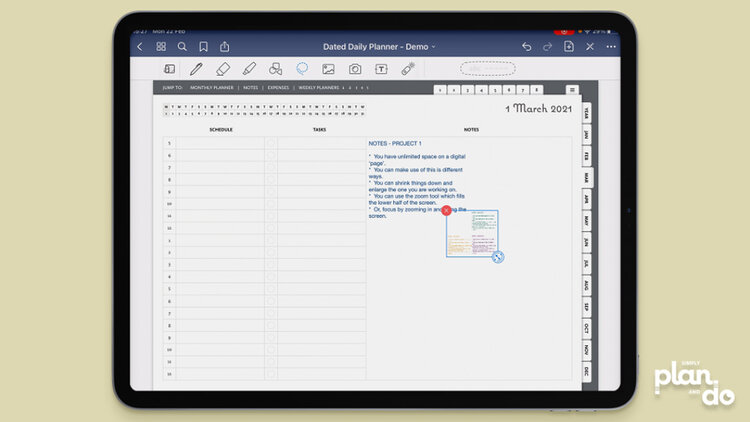Switch to the DEC side tab
The width and height of the screenshot is (750, 422).
pos(586,371)
